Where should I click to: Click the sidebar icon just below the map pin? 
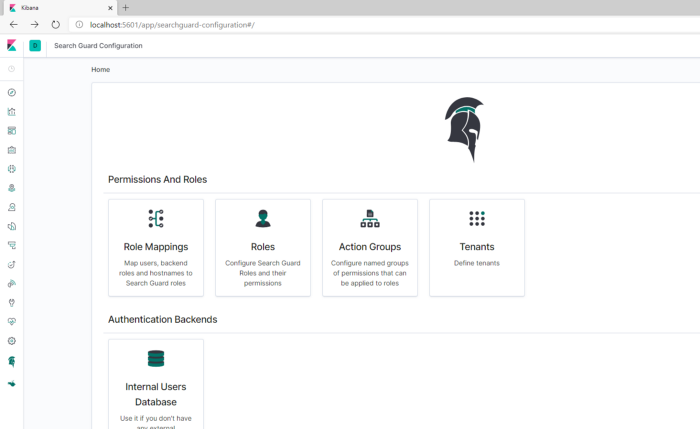coord(12,207)
